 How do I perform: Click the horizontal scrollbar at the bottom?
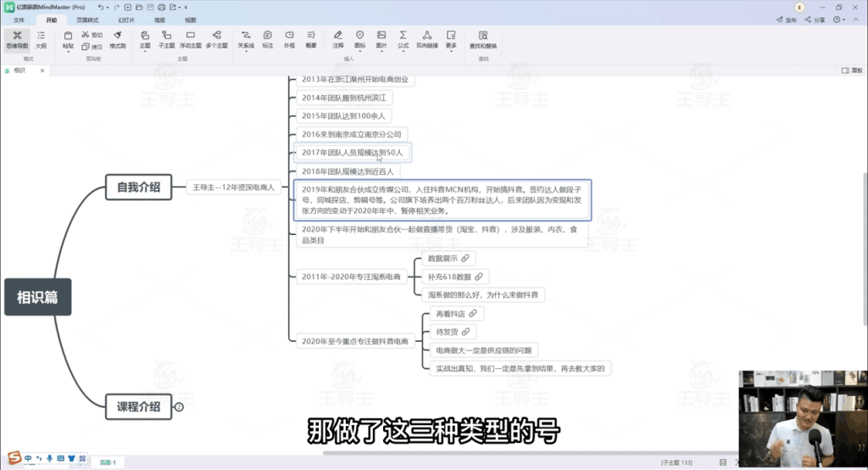click(x=531, y=453)
